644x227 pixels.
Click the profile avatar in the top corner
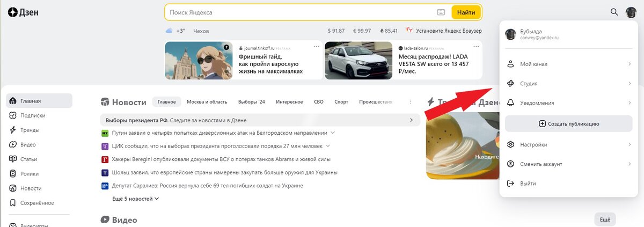point(631,12)
